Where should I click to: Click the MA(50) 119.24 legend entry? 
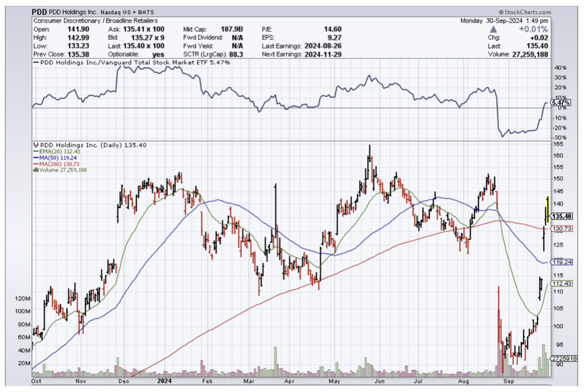click(x=58, y=158)
